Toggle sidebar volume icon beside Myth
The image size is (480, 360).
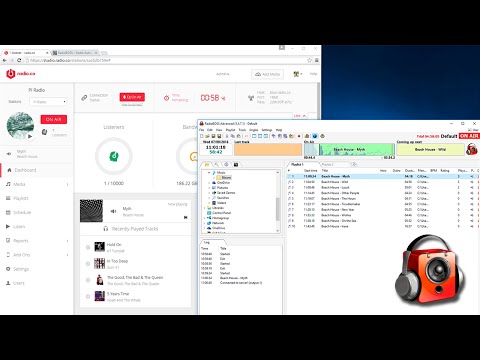click(9, 154)
